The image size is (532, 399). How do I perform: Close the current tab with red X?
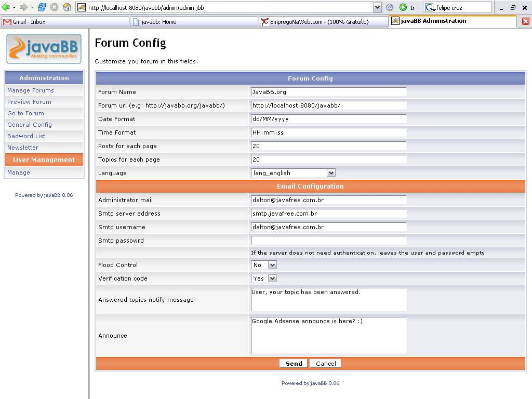[x=525, y=21]
